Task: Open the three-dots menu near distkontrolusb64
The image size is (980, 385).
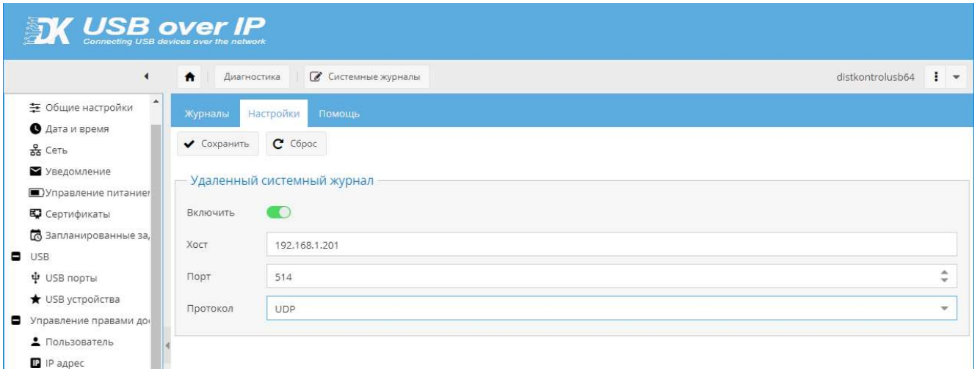Action: pyautogui.click(x=937, y=77)
